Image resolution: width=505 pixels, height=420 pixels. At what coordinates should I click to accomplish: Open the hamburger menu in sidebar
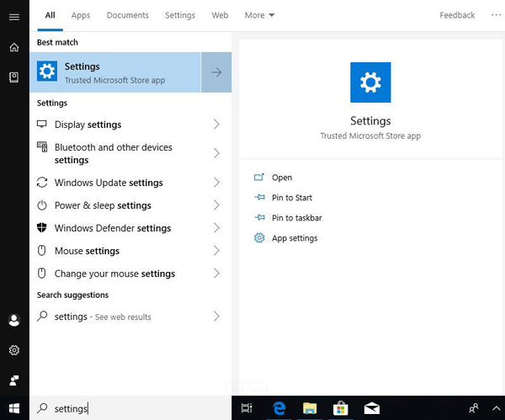14,17
